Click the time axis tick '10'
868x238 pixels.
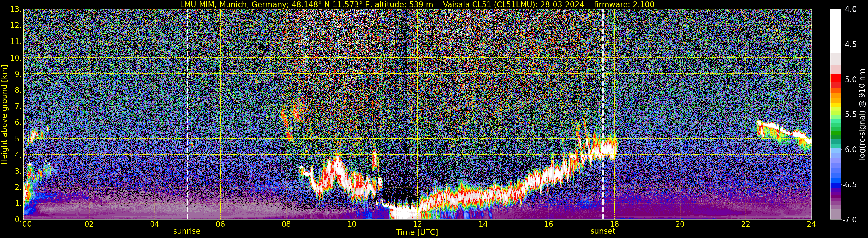click(352, 224)
